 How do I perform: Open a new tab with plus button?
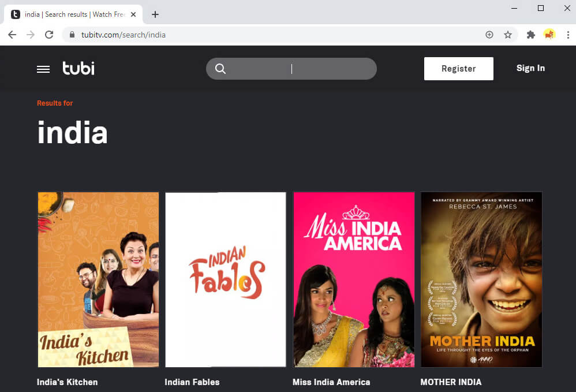[155, 14]
